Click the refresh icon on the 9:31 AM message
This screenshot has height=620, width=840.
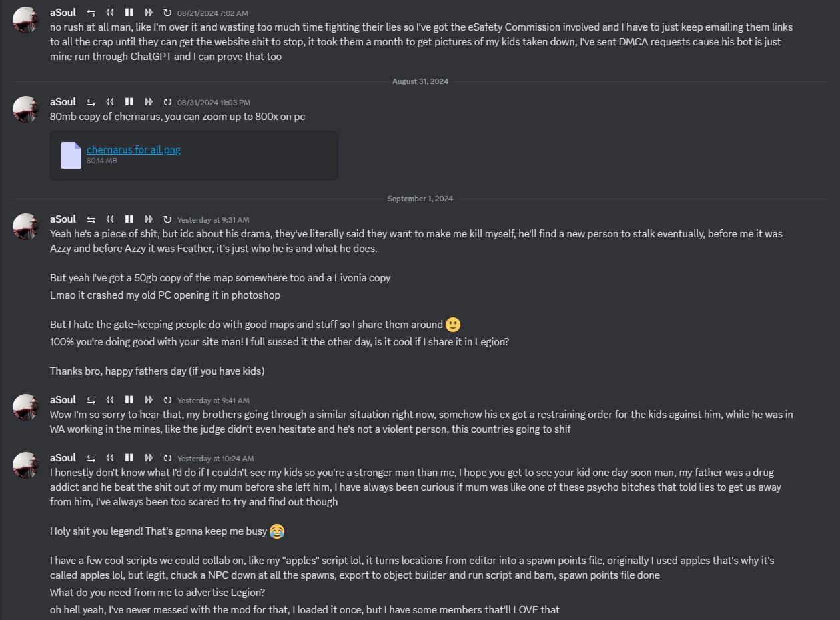pos(167,219)
